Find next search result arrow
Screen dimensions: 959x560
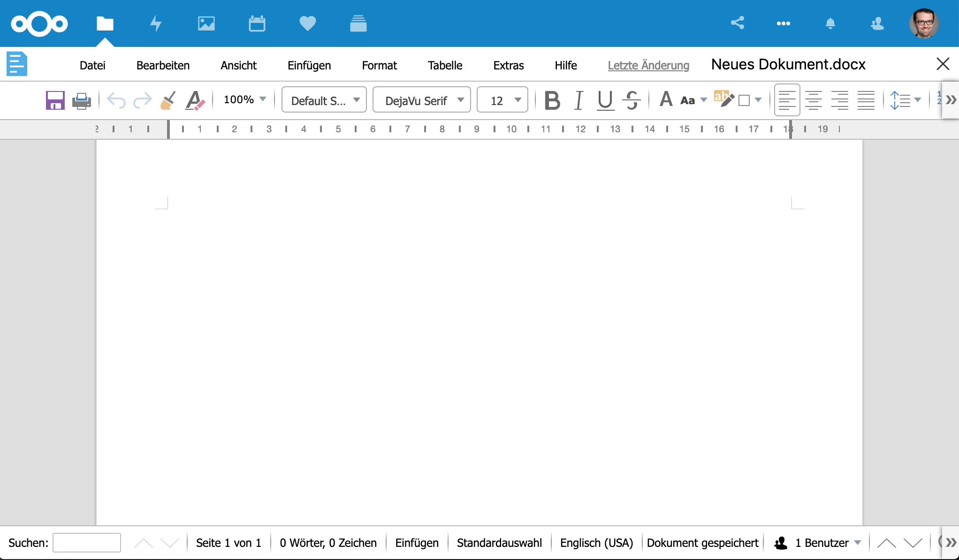170,543
